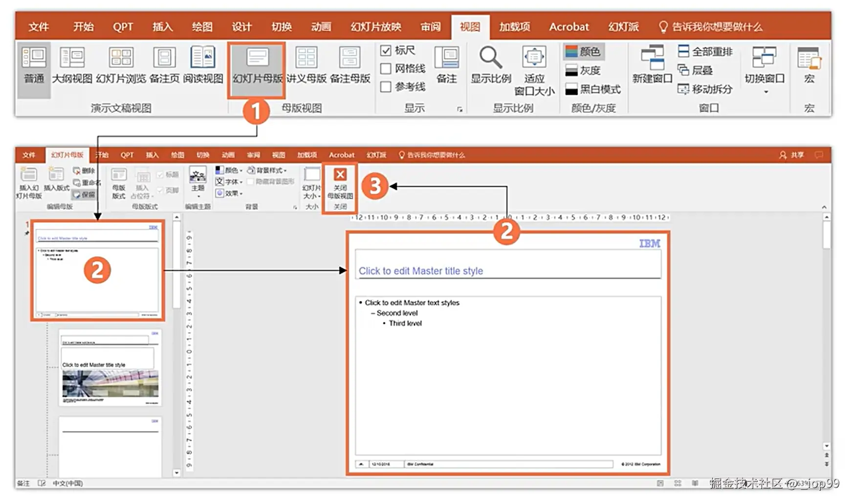Open the 主题 themes dropdown
The height and width of the screenshot is (504, 853).
tap(198, 182)
